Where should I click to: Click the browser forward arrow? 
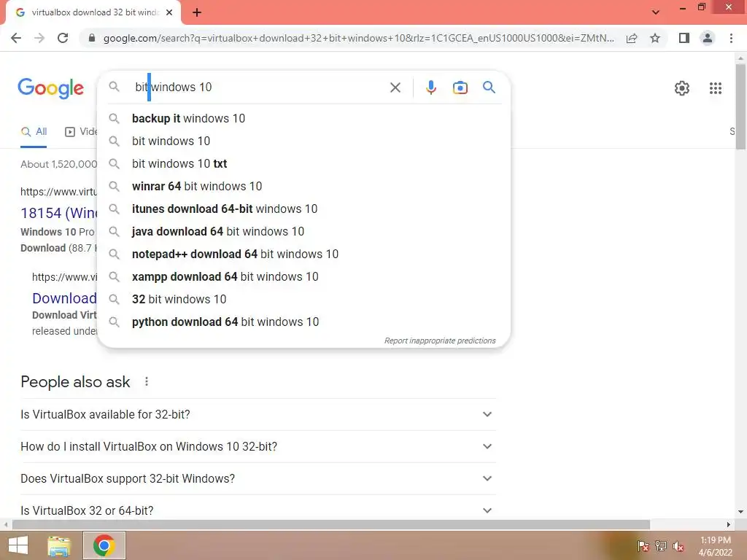point(39,38)
